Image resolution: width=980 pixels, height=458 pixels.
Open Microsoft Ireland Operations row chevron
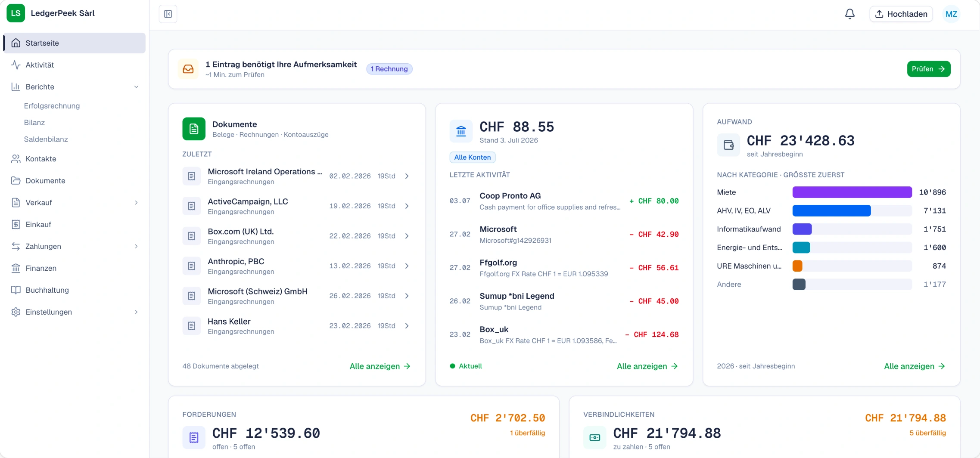[x=407, y=176]
